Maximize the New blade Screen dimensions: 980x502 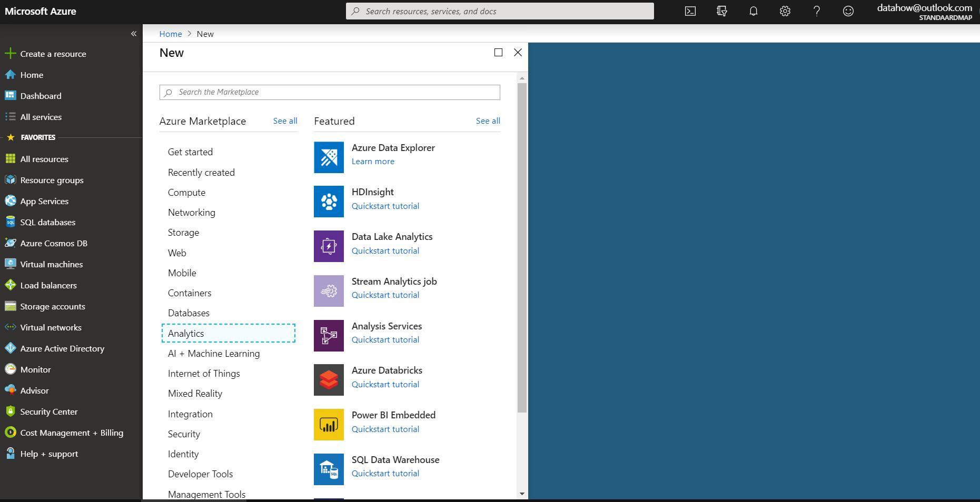[498, 52]
